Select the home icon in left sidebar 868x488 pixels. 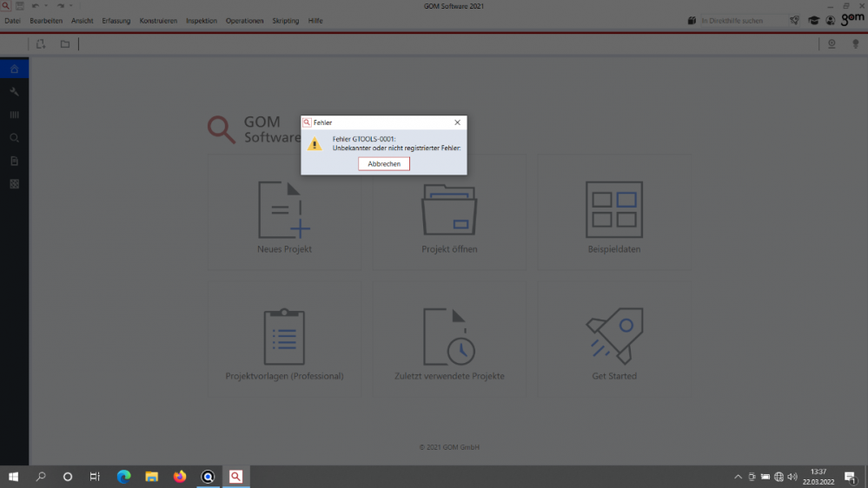click(15, 69)
